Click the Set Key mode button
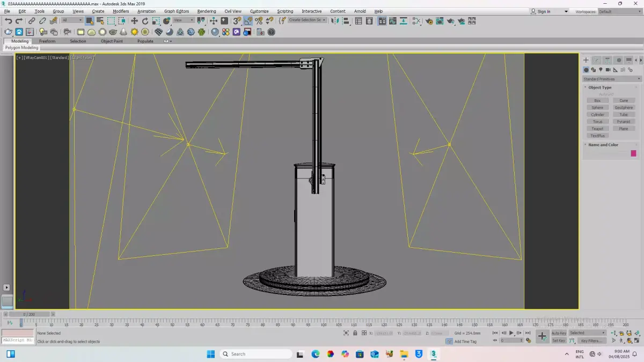644x362 pixels. [559, 341]
